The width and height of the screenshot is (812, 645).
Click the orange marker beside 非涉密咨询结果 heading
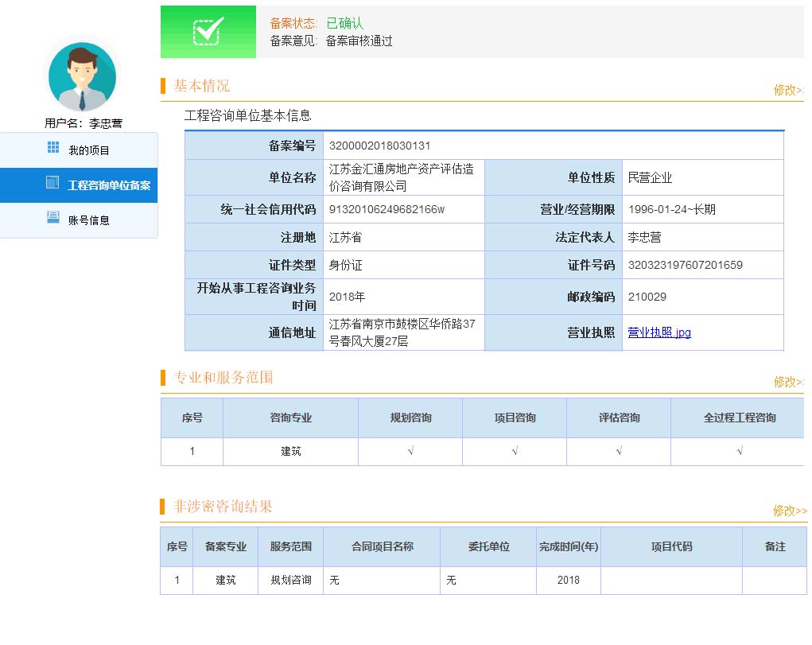coord(163,507)
